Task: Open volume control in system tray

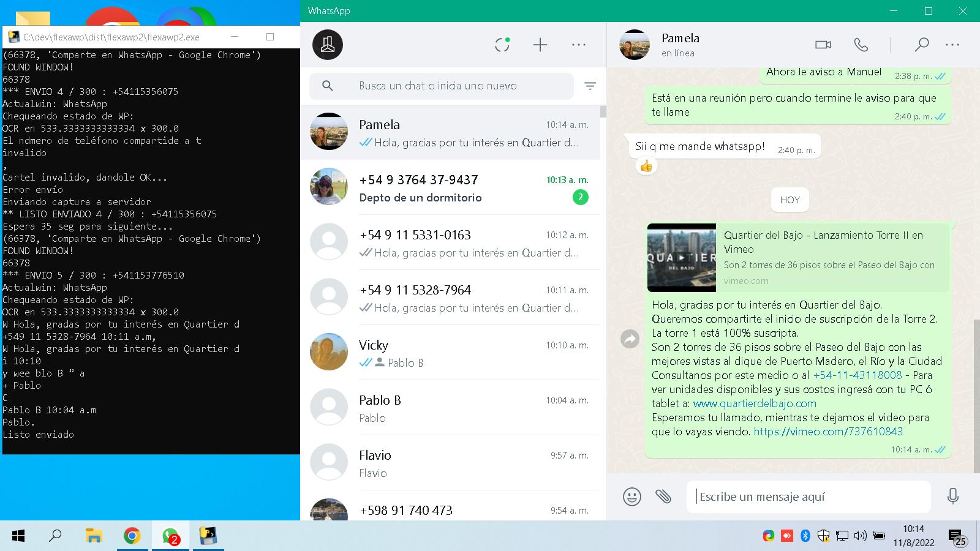Action: 860,536
